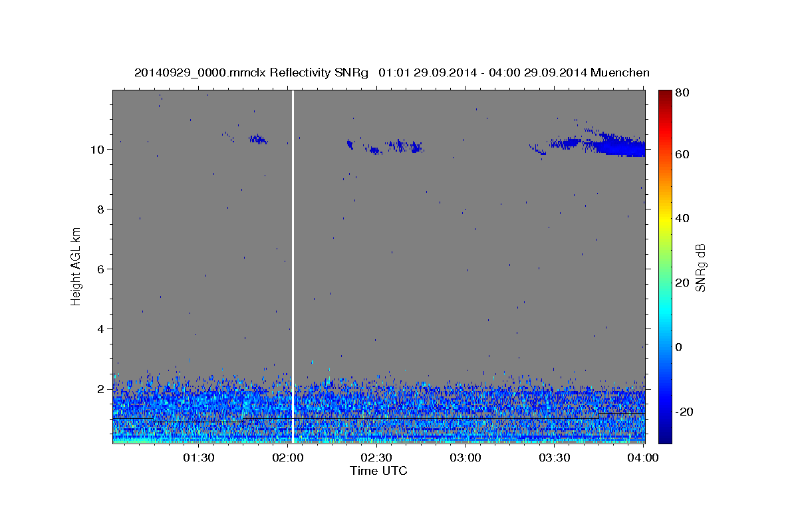Screen dimensions: 798x532
Task: Click the 'Height AGL km' axis label
Action: [76, 266]
